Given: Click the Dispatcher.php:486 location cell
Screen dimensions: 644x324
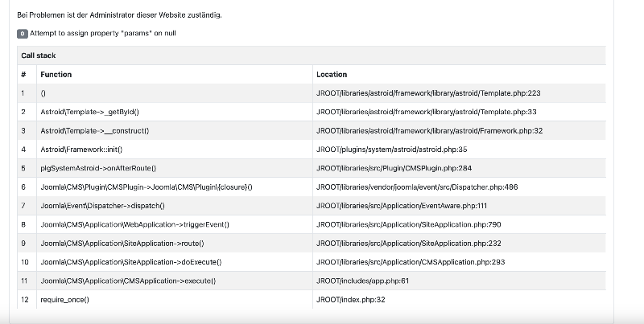Looking at the screenshot, I should pyautogui.click(x=459, y=187).
